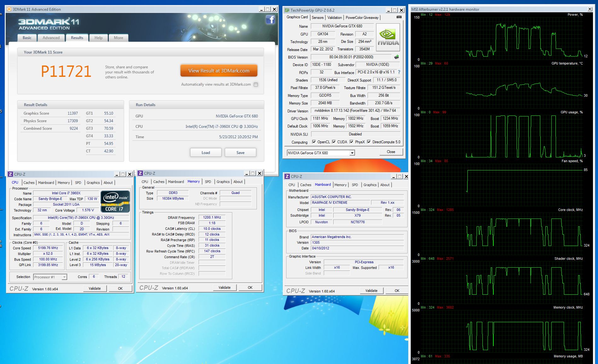Switch to the Advanced tab in 3DMark
Image resolution: width=598 pixels, height=364 pixels.
coord(51,38)
